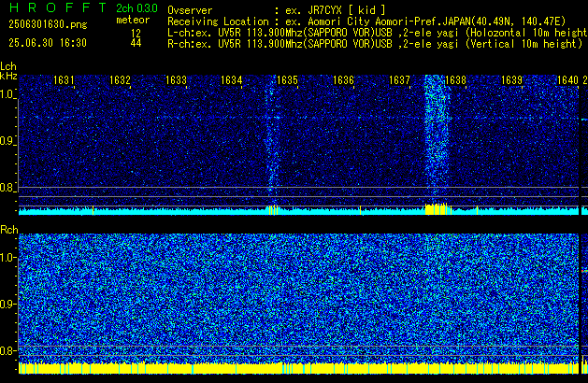Image resolution: width=588 pixels, height=383 pixels.
Task: Click the kHz axis unit label
Action: coord(8,76)
